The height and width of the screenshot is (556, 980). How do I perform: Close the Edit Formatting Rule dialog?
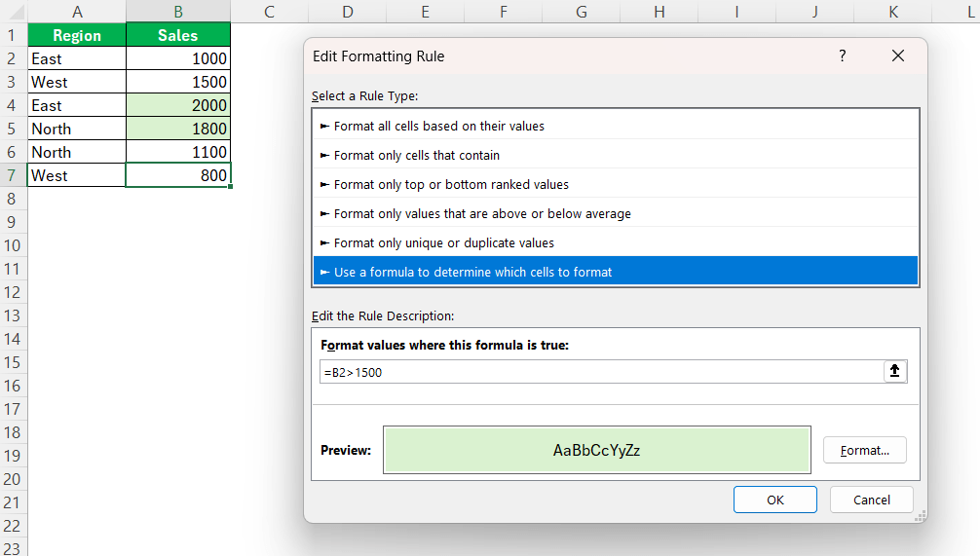tap(898, 56)
